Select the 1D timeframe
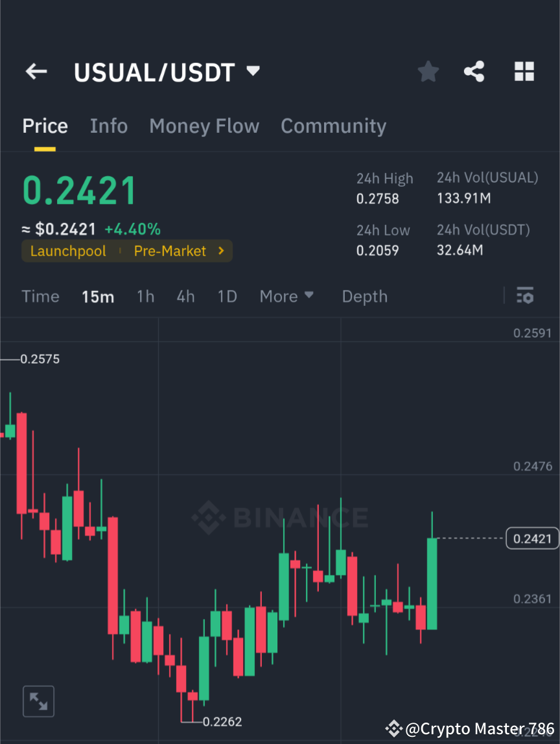This screenshot has width=560, height=744. [227, 296]
